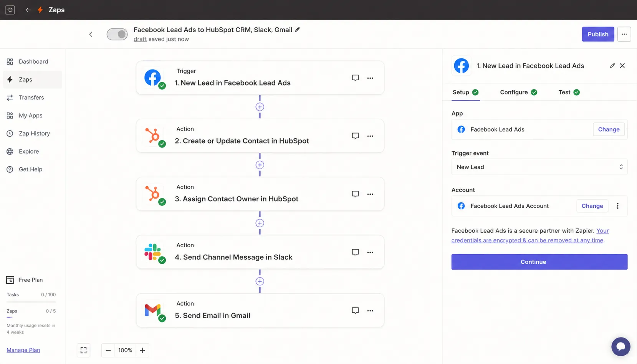Click the pencil icon to rename the Zap
The image size is (637, 364).
[298, 30]
